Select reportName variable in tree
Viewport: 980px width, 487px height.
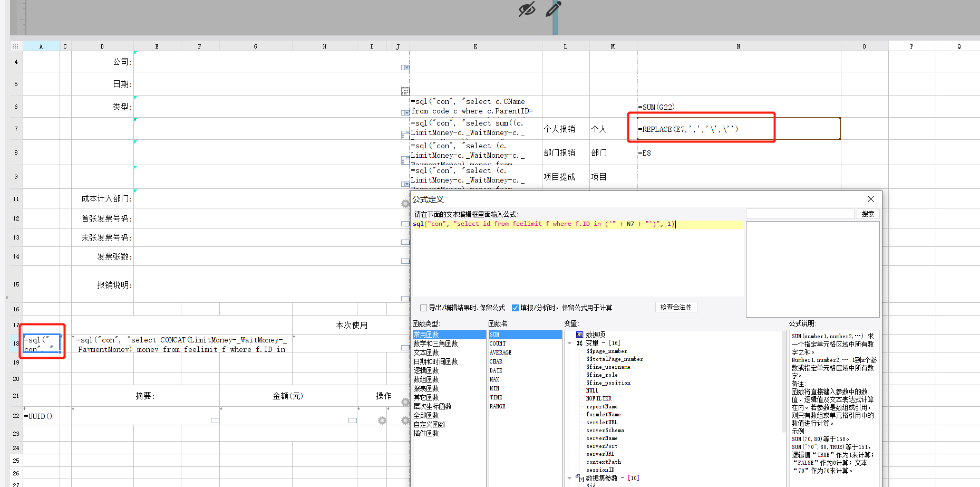tap(601, 406)
